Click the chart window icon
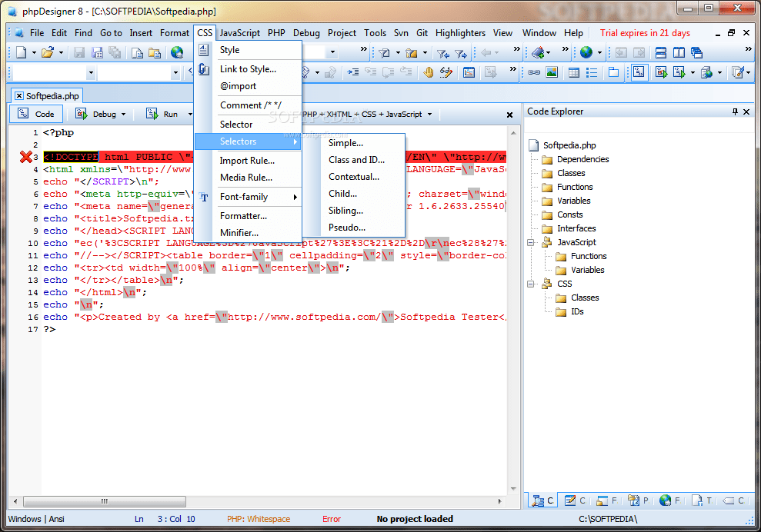761x532 pixels. (469, 72)
